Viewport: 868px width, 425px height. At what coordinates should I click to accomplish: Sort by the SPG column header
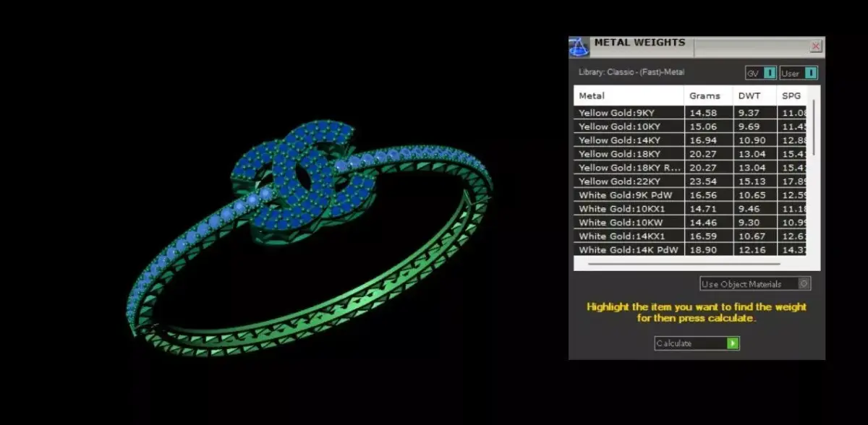(x=791, y=95)
